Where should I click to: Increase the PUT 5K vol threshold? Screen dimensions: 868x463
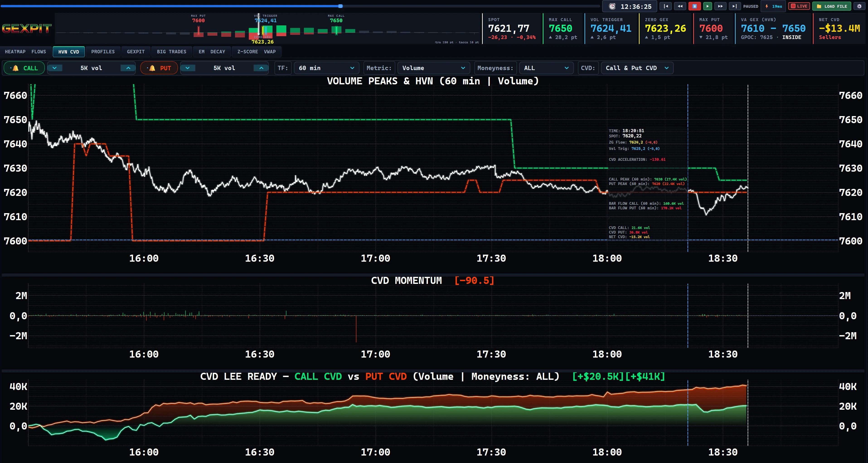261,68
